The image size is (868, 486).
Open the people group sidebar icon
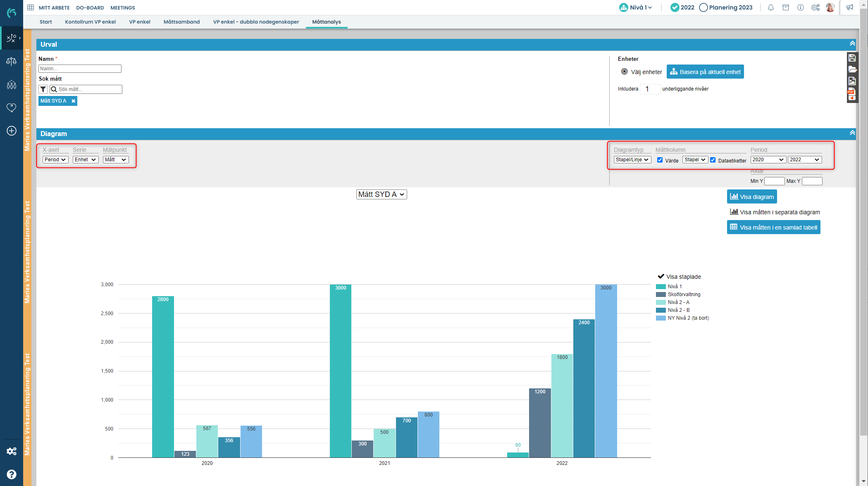point(12,85)
